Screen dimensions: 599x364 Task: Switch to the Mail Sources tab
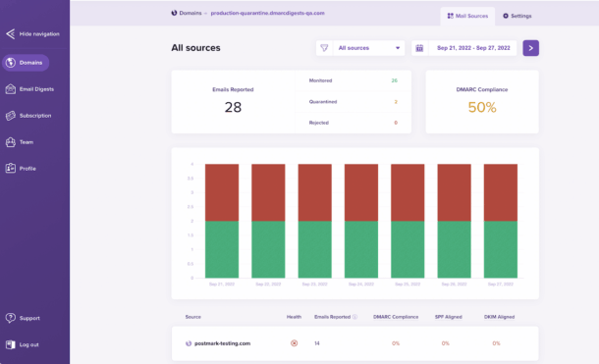467,16
